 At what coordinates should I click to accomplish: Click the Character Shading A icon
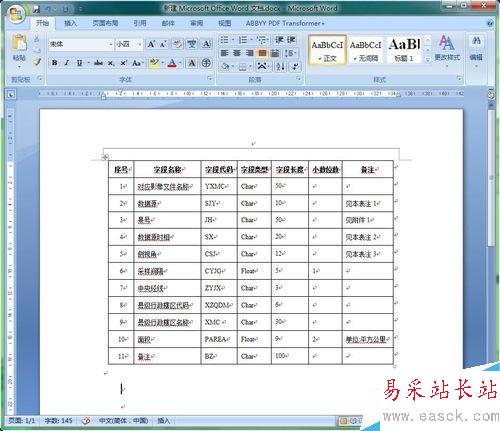pyautogui.click(x=192, y=63)
